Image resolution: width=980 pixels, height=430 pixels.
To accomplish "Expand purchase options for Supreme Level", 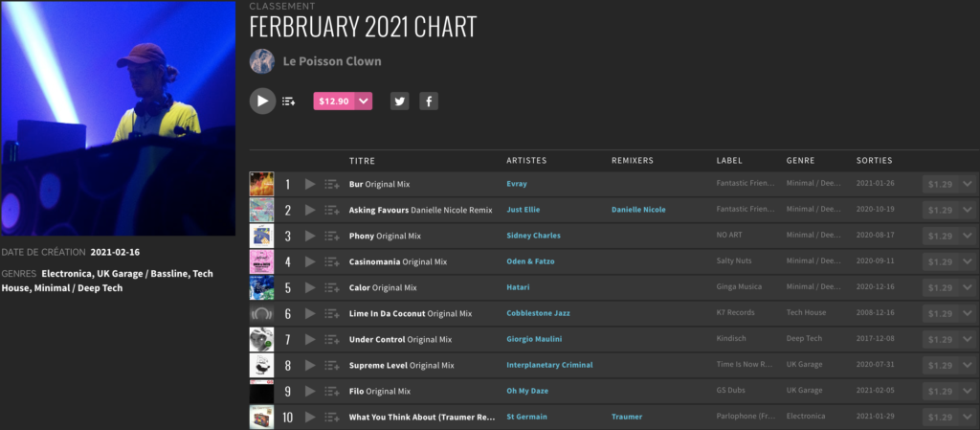I will pos(968,366).
